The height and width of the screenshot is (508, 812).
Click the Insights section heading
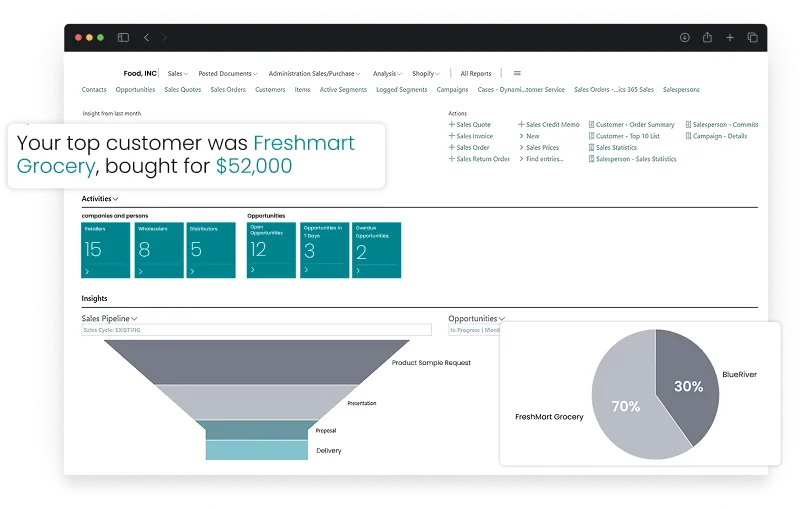94,298
